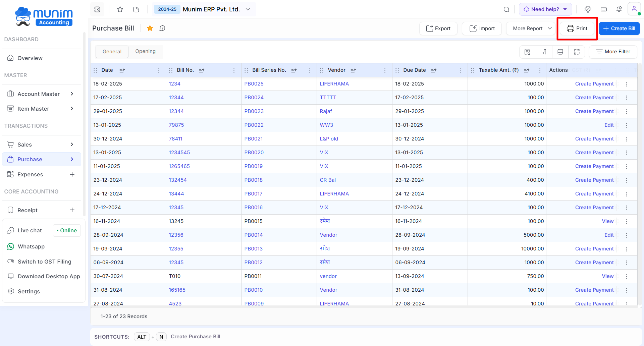Collapse the sidebar panel icon
Screen dimensions: 644x346
coord(97,9)
